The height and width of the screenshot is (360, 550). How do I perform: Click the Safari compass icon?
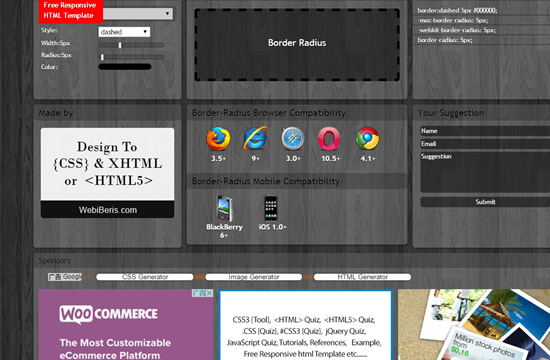tap(293, 139)
